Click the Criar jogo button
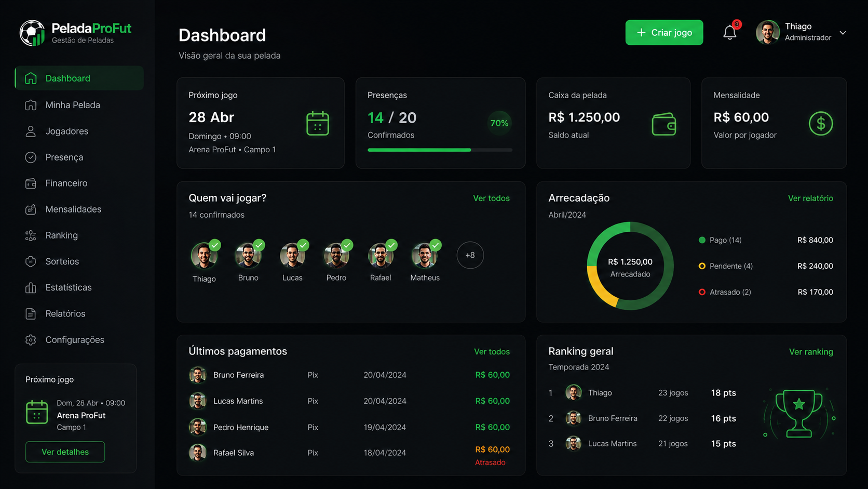 [x=664, y=33]
